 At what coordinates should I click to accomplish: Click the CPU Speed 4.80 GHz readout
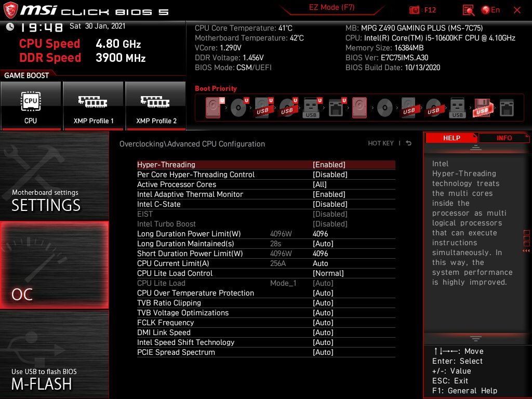[80, 44]
